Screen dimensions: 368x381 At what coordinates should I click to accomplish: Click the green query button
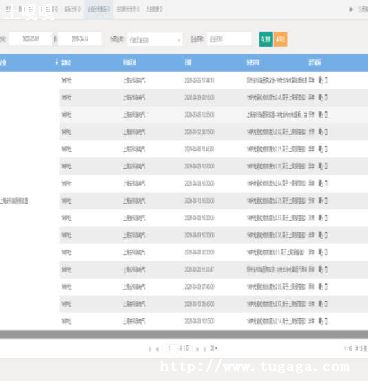[266, 39]
